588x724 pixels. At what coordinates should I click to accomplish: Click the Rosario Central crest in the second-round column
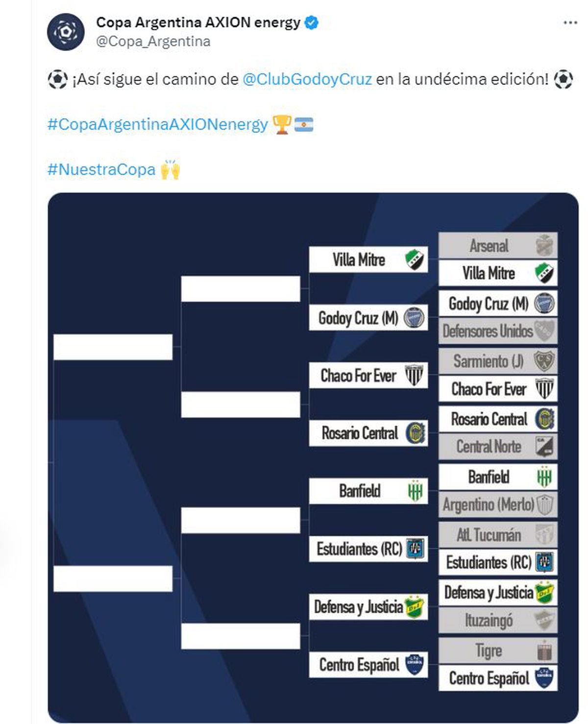coord(416,434)
